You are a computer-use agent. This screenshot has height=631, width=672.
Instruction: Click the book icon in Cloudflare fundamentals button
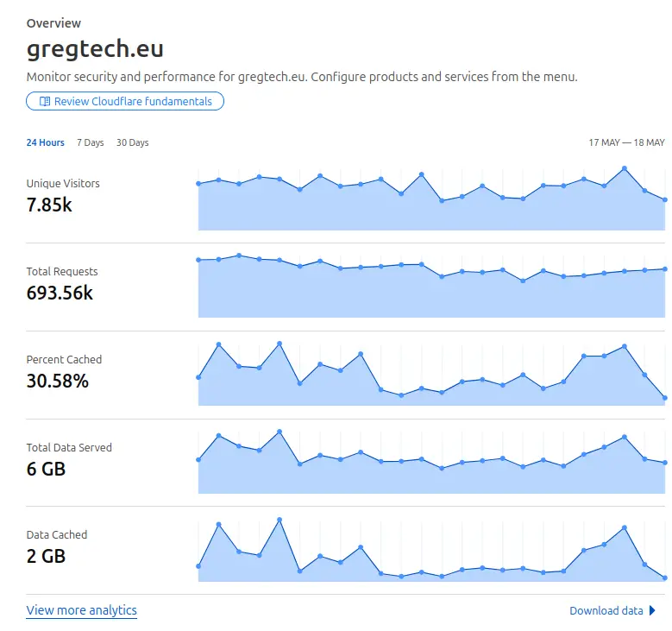point(45,101)
